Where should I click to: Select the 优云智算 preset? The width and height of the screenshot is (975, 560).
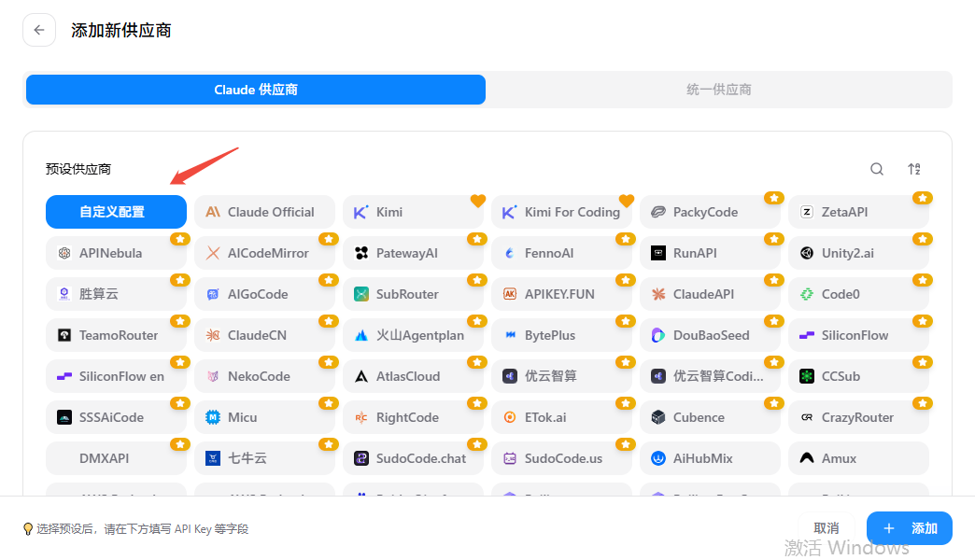click(561, 376)
